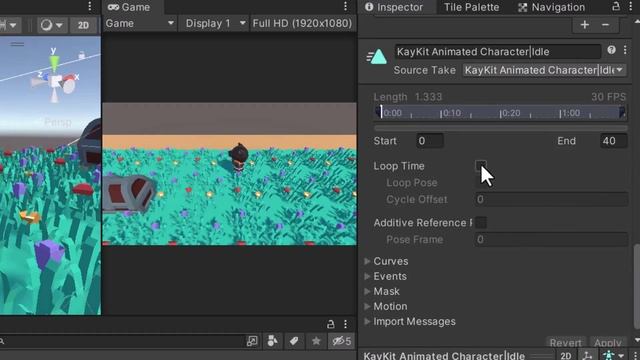Image resolution: width=640 pixels, height=360 pixels.
Task: Click the preview avatar icon
Action: pos(609,356)
